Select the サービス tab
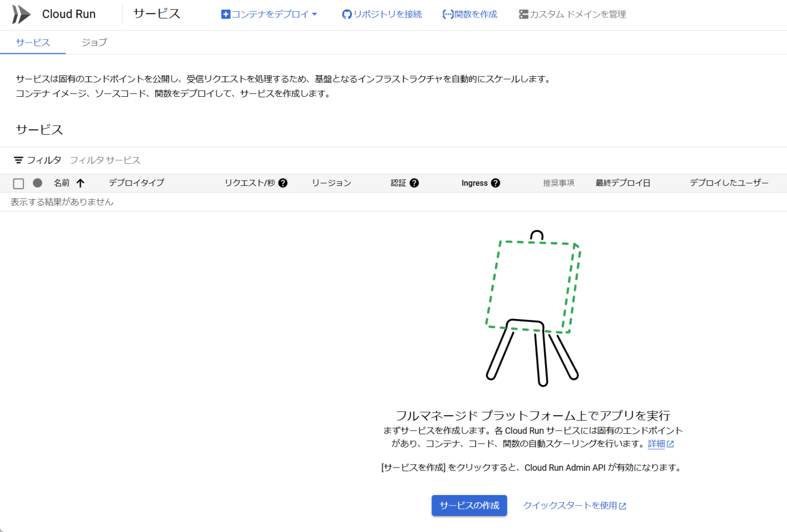The width and height of the screenshot is (787, 532). (33, 42)
